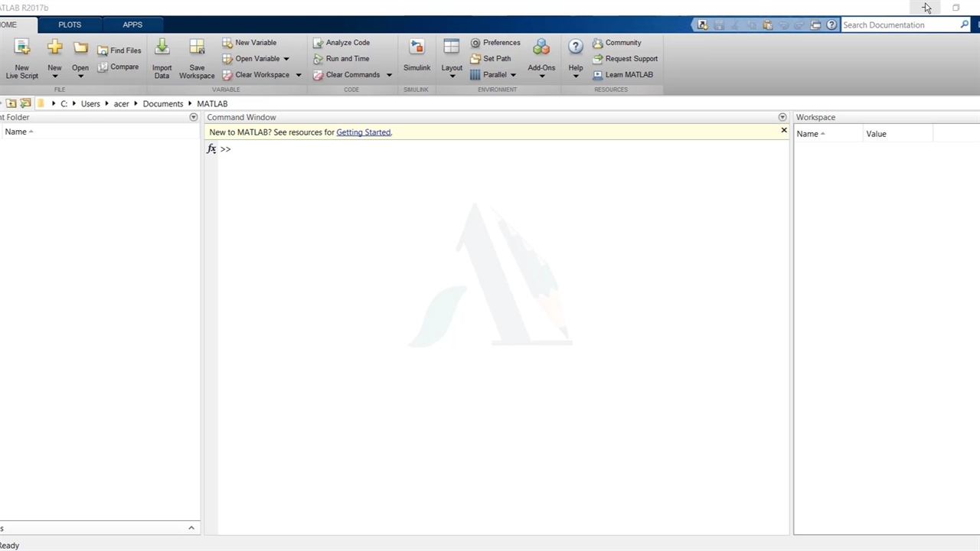Dismiss the New to MATLAB banner

pyautogui.click(x=783, y=131)
